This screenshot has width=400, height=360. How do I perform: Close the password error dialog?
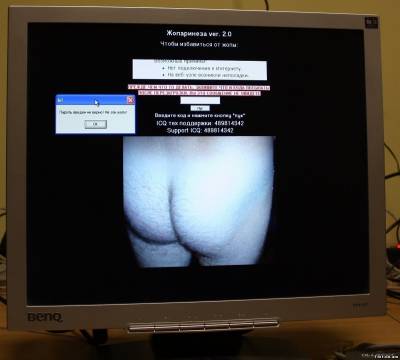130,100
